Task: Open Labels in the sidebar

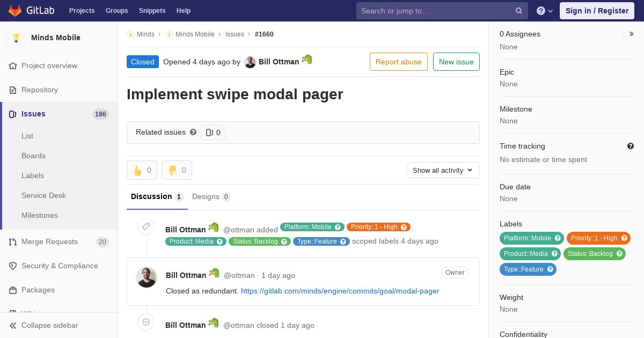Action: (x=33, y=175)
